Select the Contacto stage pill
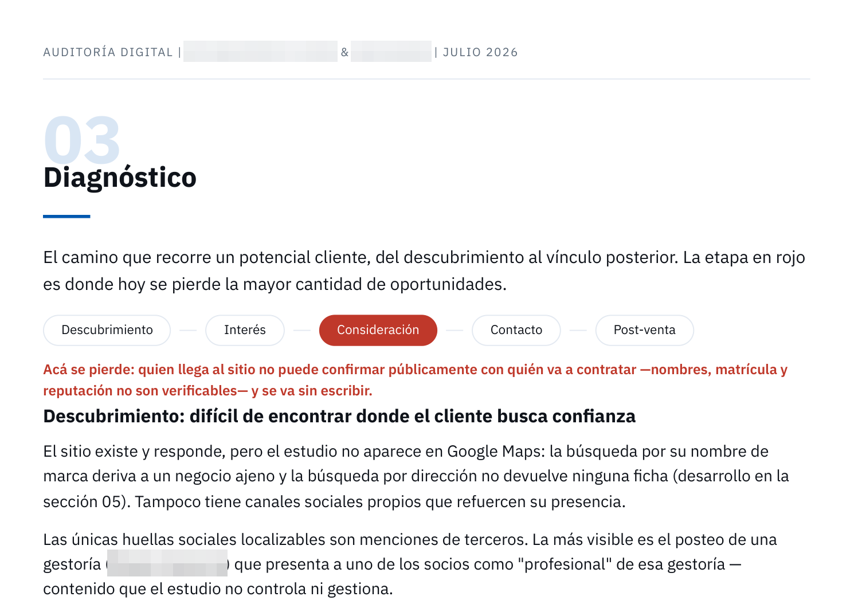Image resolution: width=854 pixels, height=616 pixels. coord(516,330)
